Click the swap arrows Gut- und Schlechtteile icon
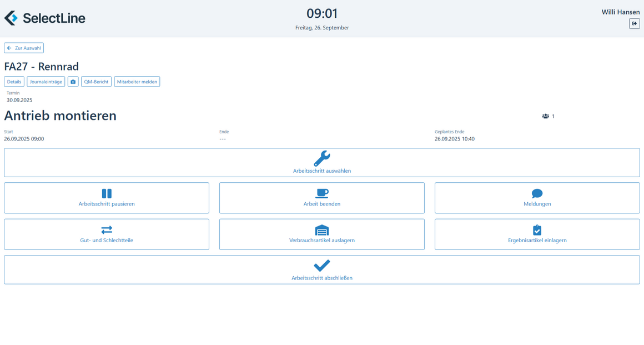The height and width of the screenshot is (345, 644). pyautogui.click(x=107, y=229)
